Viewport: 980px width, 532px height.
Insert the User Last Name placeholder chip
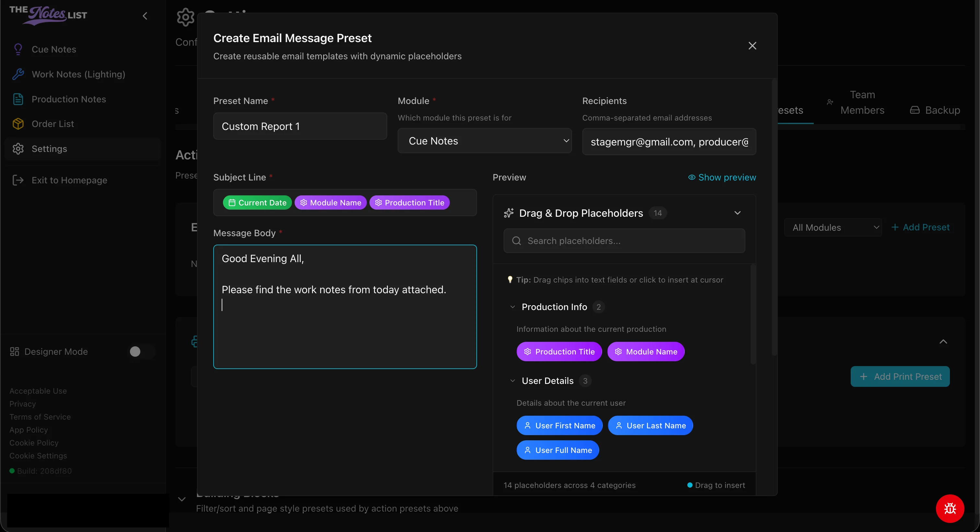650,425
